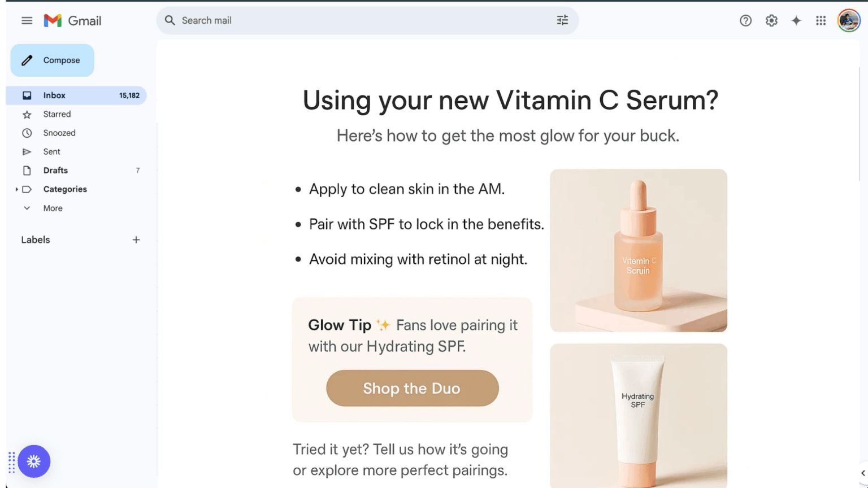Viewport: 868px width, 488px height.
Task: Click the purple floating widget icon
Action: coord(34,461)
